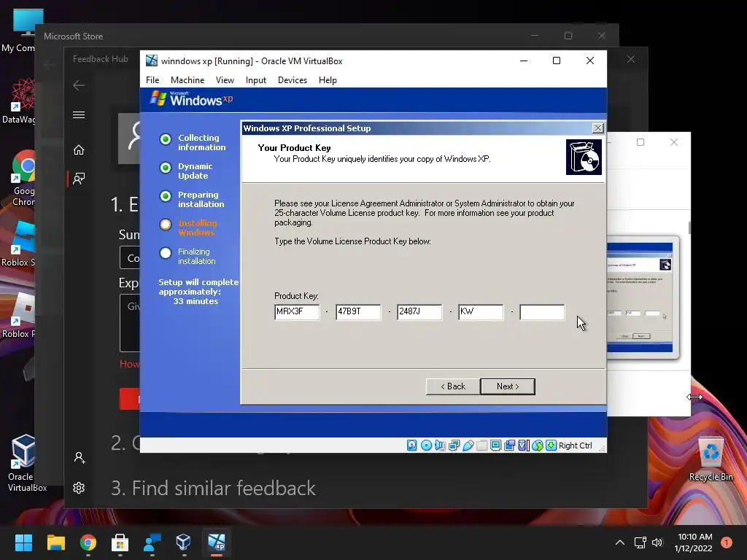Click the empty fifth product key field
The height and width of the screenshot is (560, 747).
pos(542,312)
